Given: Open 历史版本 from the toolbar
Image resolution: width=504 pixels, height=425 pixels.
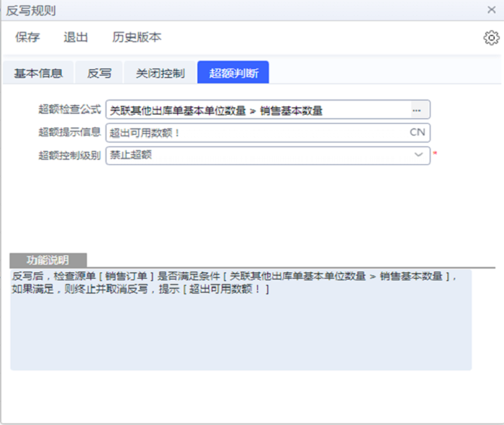Looking at the screenshot, I should [x=137, y=37].
